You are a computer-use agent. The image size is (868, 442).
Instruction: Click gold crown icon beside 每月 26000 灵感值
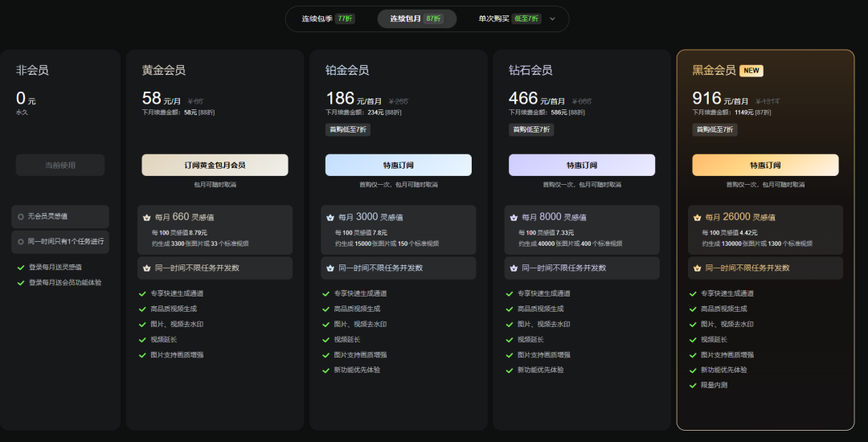(697, 217)
